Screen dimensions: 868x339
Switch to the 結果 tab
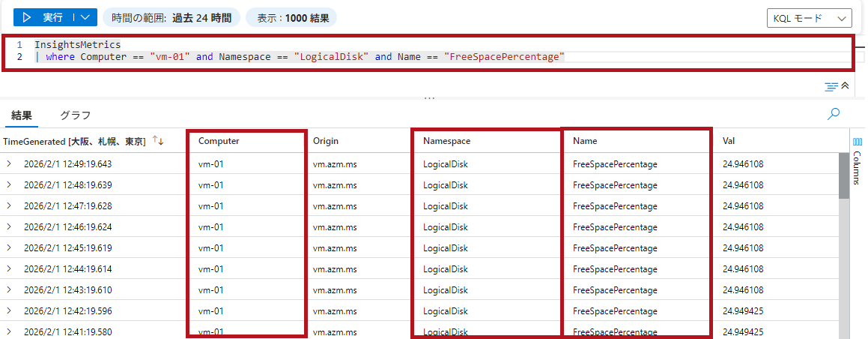tap(22, 115)
